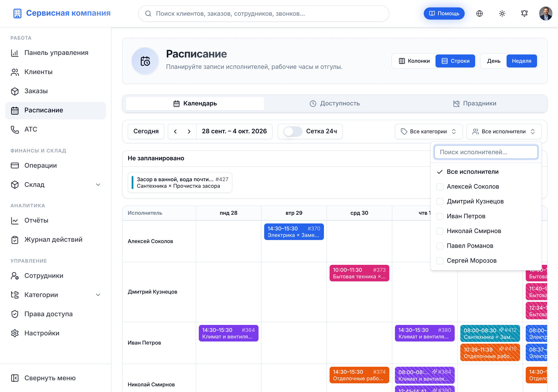Open blue appointment #370 Электрика
This screenshot has height=392, width=558.
coord(294,232)
